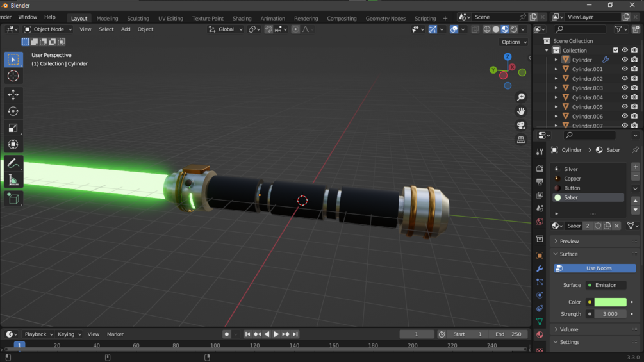Open Material properties tab

540,334
